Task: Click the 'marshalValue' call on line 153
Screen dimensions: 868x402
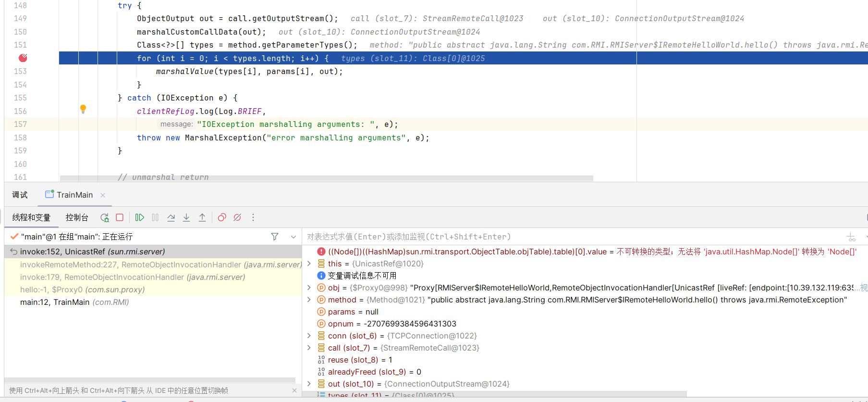Action: [x=184, y=71]
